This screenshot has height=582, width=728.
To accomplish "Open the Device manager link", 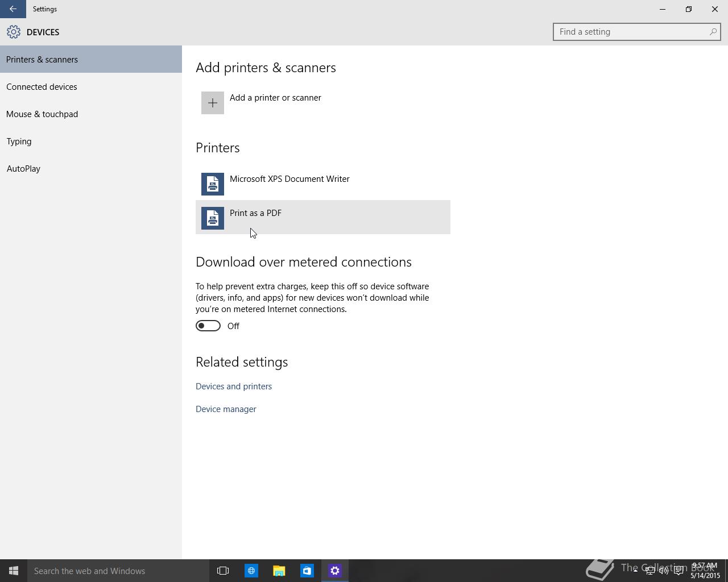I will point(226,409).
